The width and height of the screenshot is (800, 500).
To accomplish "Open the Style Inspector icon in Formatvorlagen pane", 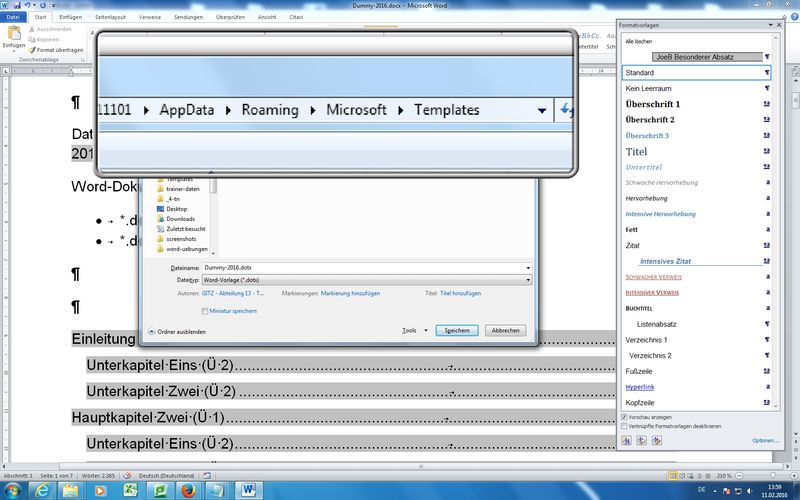I will [642, 440].
